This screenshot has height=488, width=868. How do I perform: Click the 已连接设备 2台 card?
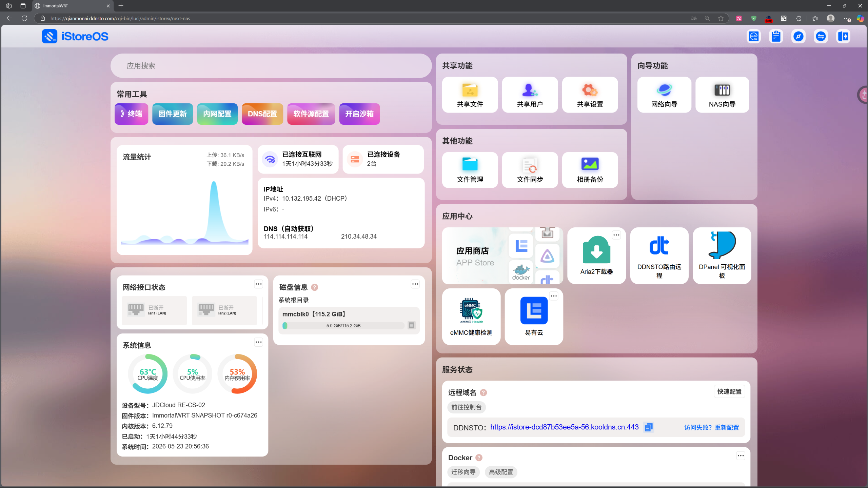coord(383,159)
